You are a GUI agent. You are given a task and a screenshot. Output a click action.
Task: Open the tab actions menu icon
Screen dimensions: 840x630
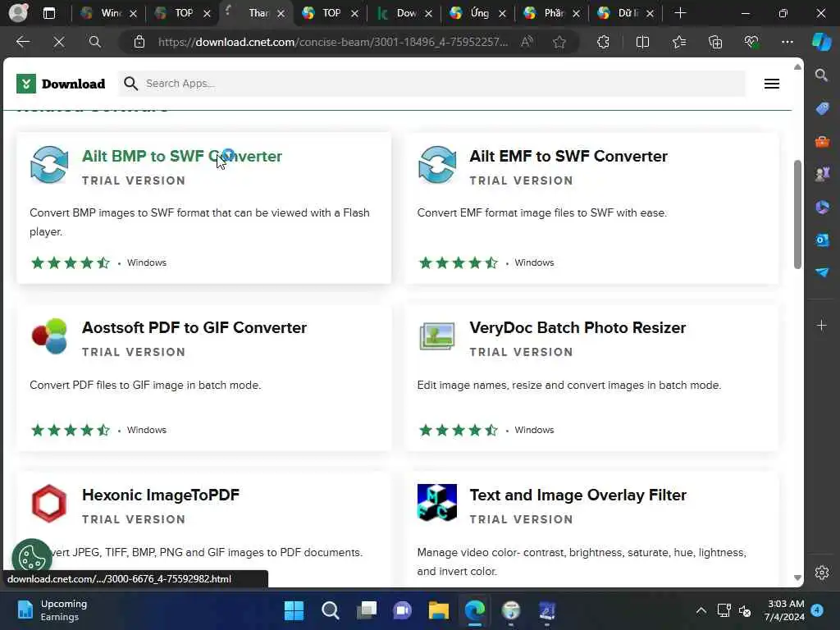coord(48,13)
